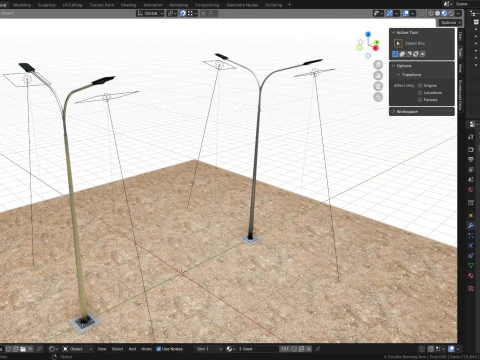Choose Set new selection mode icon
480x360 pixels.
point(396,54)
